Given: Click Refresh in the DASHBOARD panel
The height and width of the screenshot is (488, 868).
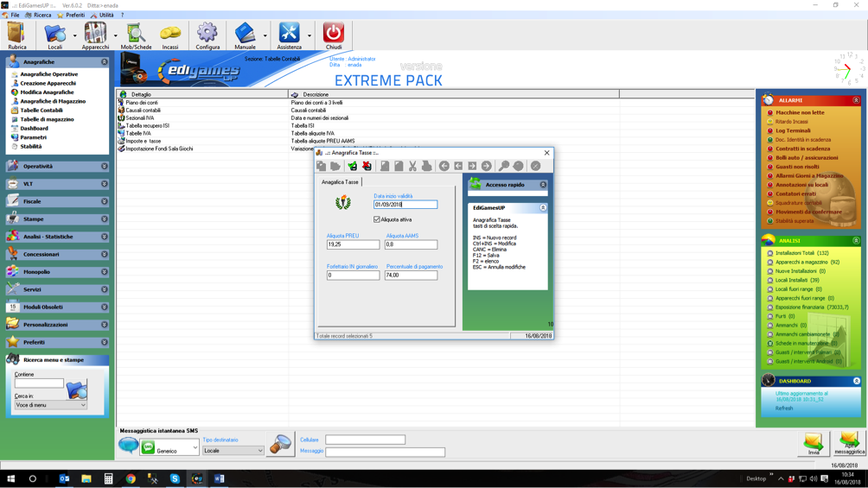Looking at the screenshot, I should pyautogui.click(x=784, y=409).
